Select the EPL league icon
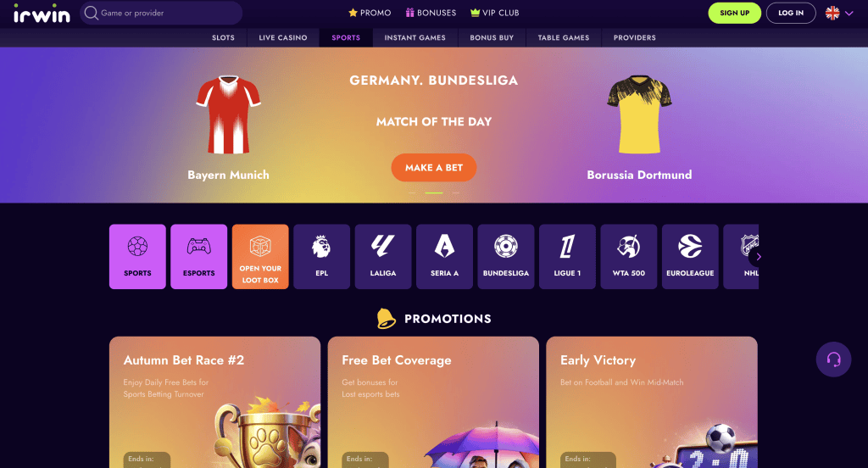868x468 pixels. coord(321,256)
